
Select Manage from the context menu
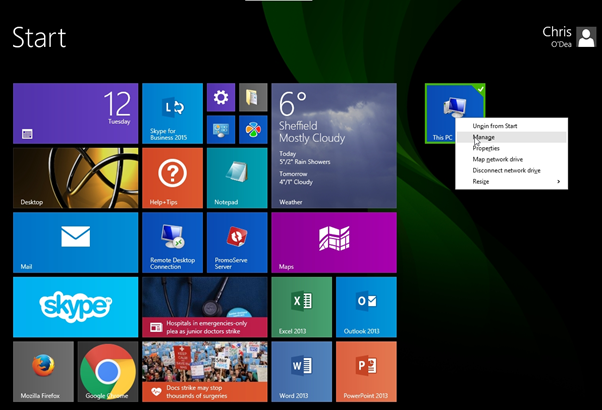(511, 137)
